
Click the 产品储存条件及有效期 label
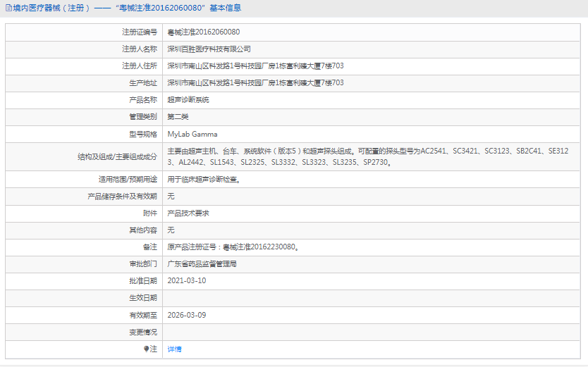(x=122, y=197)
